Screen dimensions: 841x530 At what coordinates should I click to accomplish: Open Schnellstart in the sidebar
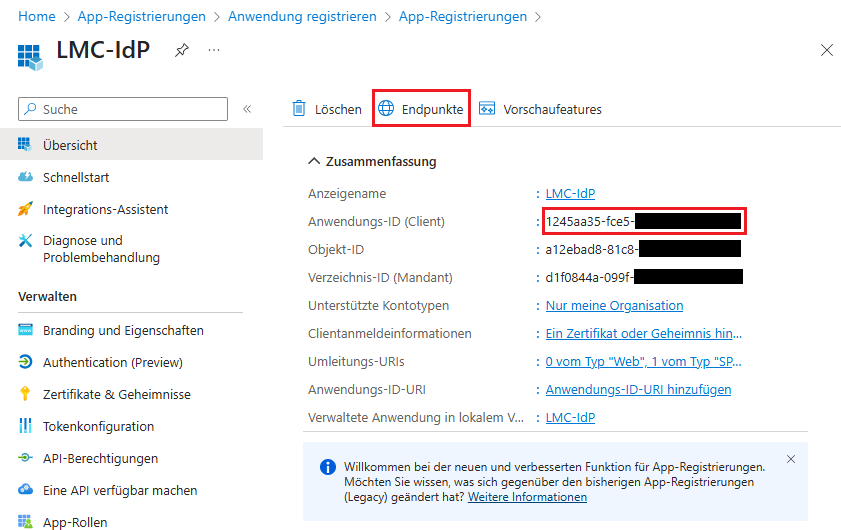point(76,177)
